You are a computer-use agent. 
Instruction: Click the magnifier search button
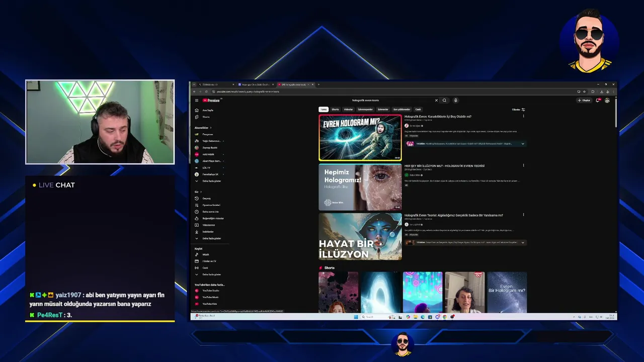444,101
